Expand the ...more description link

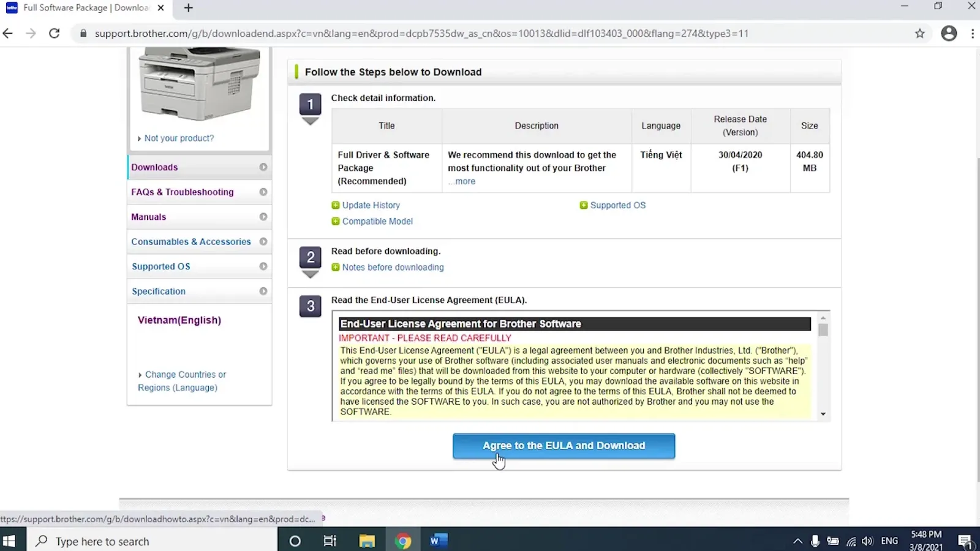462,181
